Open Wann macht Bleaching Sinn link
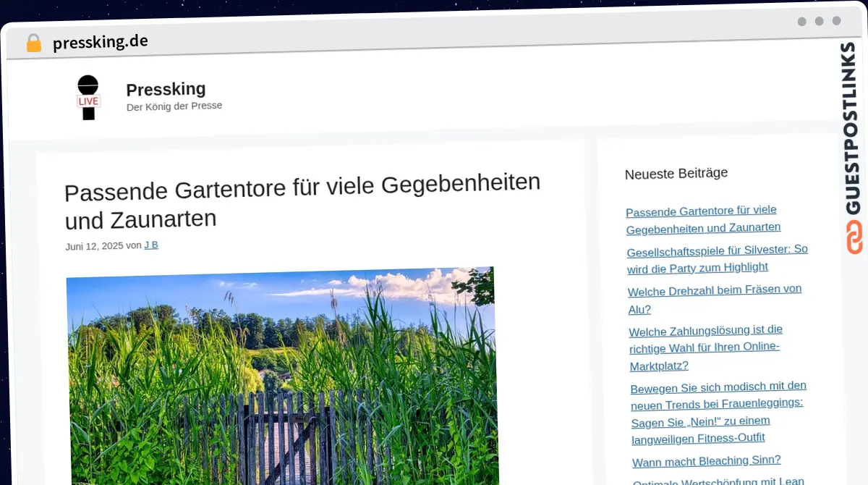Viewport: 868px width, 485px height. (x=707, y=461)
